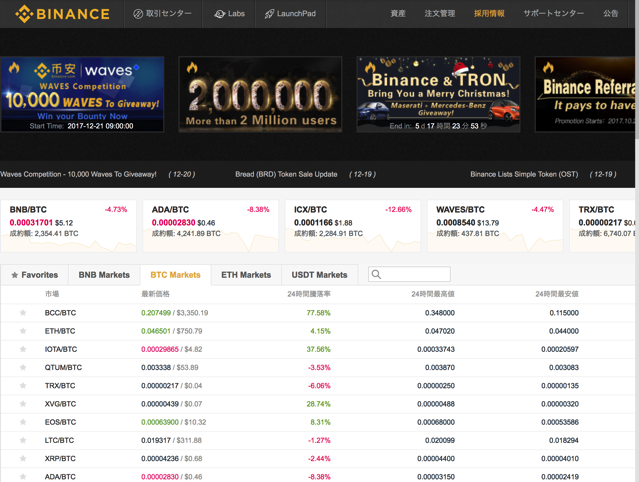This screenshot has width=639, height=482.
Task: Click the Binance logo
Action: (x=62, y=14)
